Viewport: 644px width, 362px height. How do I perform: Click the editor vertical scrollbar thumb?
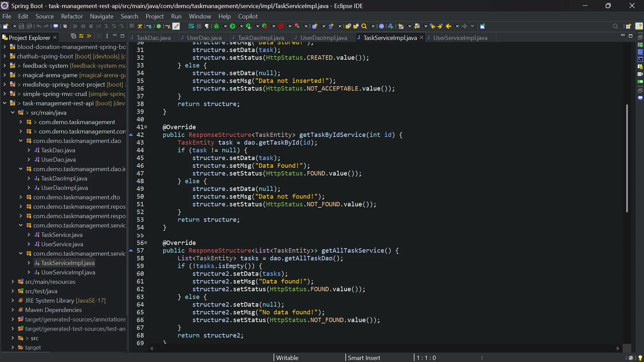[x=627, y=158]
